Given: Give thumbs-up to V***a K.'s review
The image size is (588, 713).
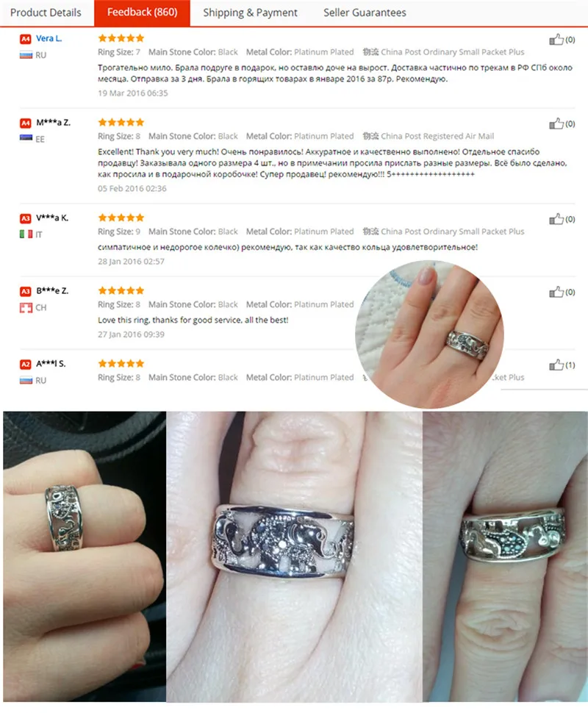Looking at the screenshot, I should pyautogui.click(x=556, y=219).
